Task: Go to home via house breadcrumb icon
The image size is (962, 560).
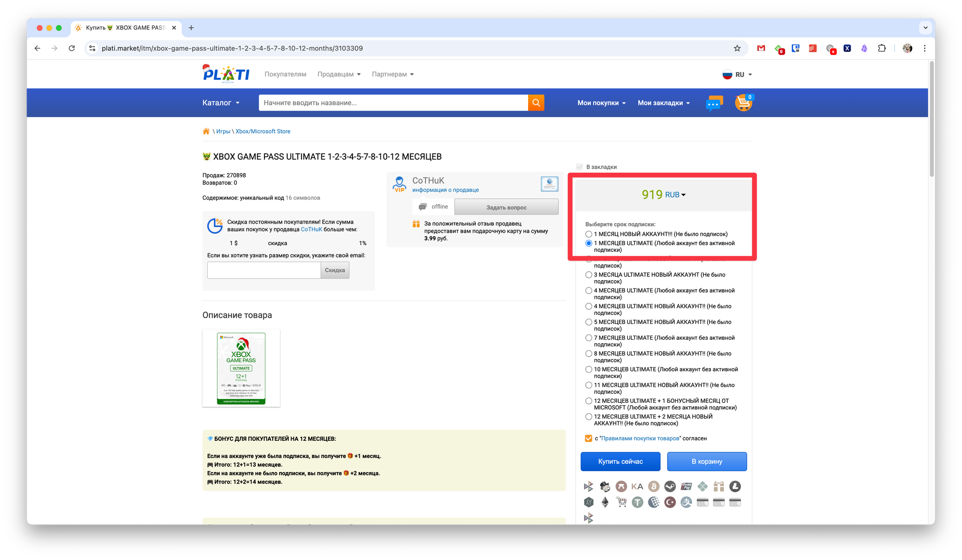Action: pyautogui.click(x=206, y=131)
